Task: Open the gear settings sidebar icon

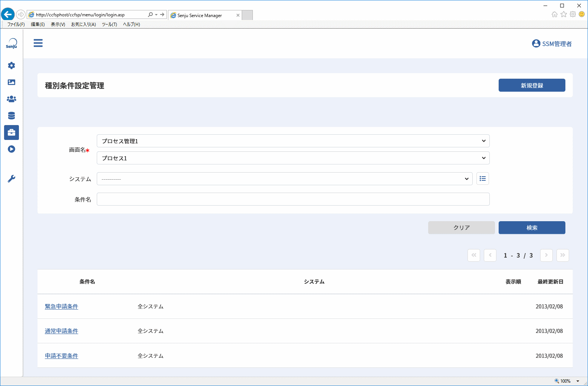Action: click(x=11, y=66)
